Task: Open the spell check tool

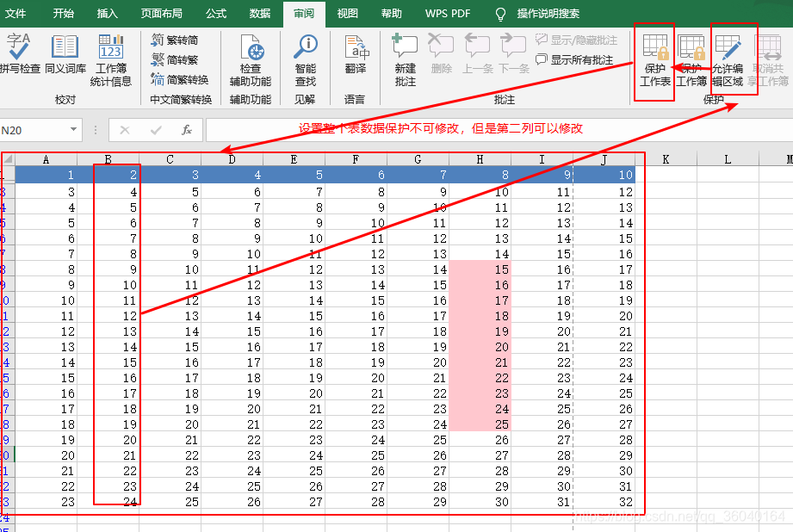Action: click(x=19, y=53)
